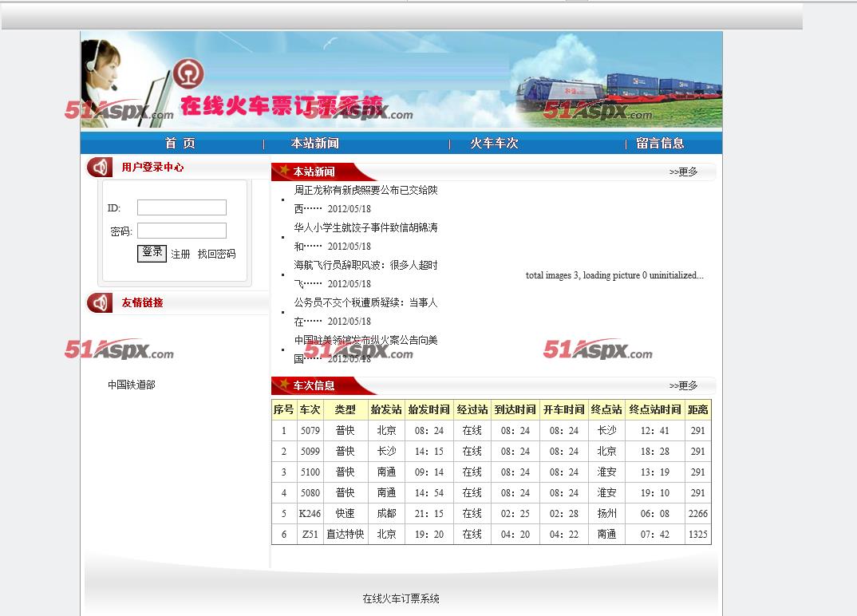This screenshot has width=857, height=616.
Task: Open the 找回密码 link
Action: [216, 254]
